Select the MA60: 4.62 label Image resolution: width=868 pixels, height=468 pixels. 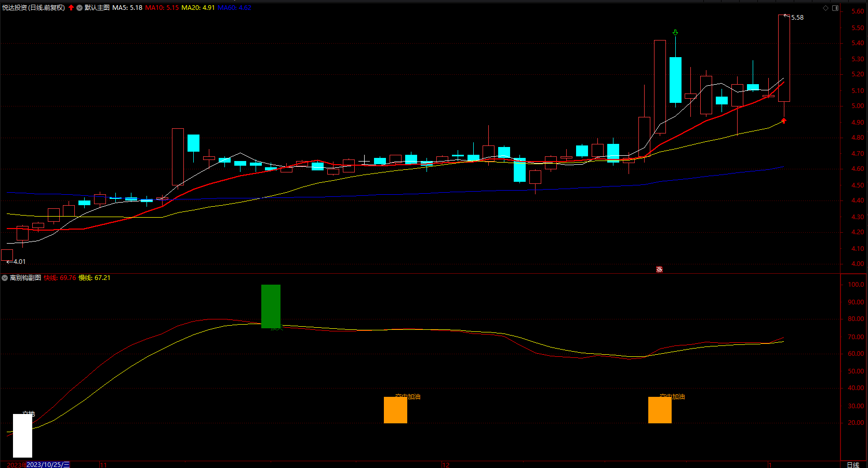(234, 8)
